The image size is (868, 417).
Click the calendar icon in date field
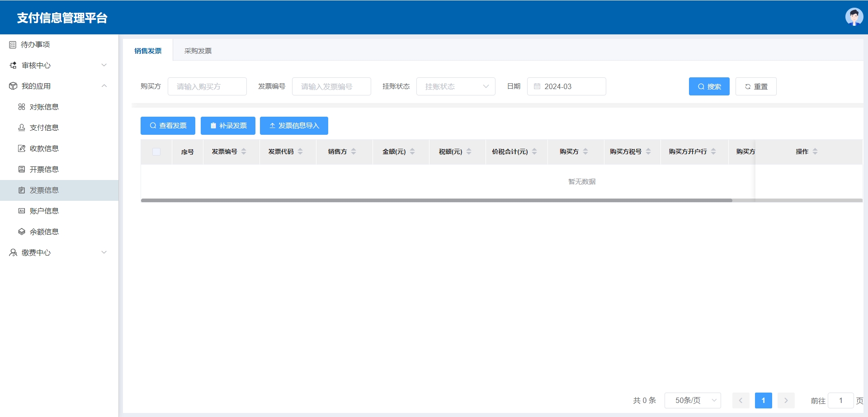[x=537, y=87]
